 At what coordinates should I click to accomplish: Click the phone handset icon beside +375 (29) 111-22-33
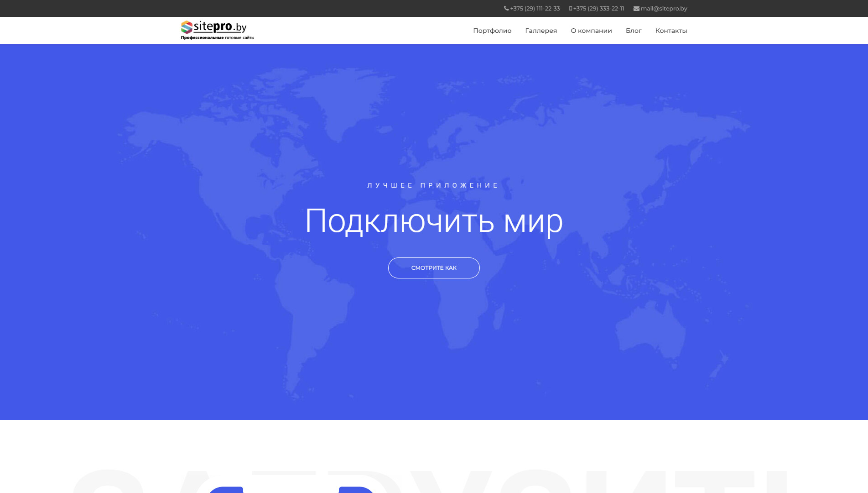505,8
